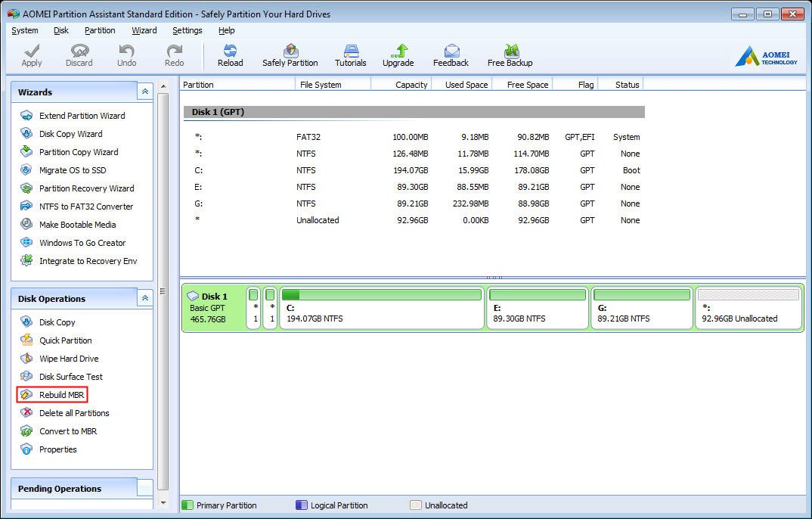
Task: Click the Disk 1 (GPT) header row
Action: coord(414,112)
